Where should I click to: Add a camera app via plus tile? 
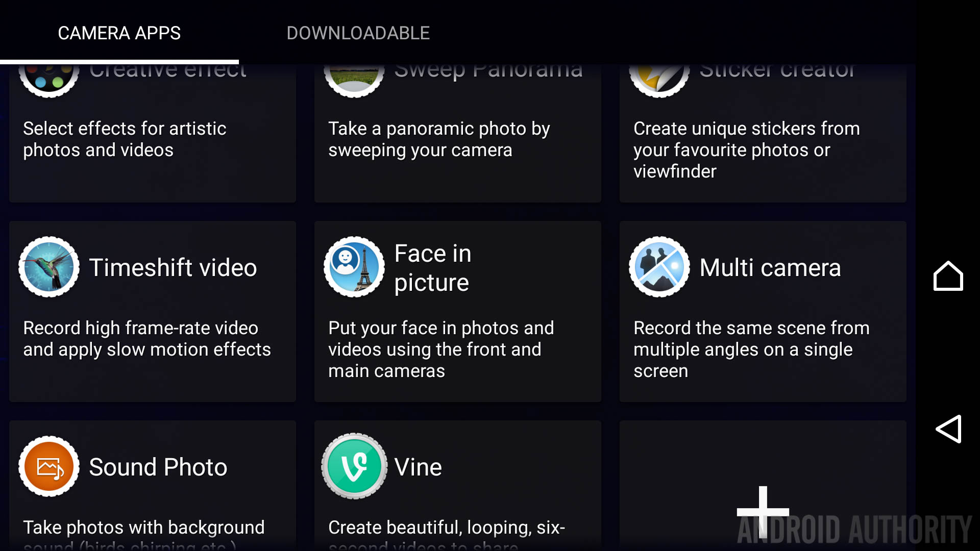click(763, 512)
